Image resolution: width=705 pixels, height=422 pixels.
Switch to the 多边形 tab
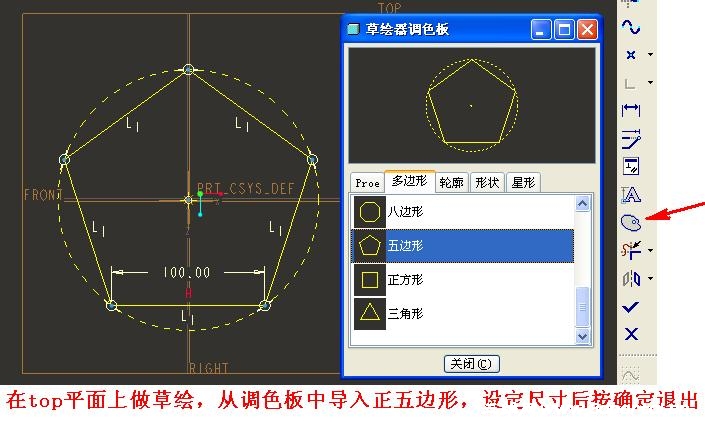click(410, 181)
